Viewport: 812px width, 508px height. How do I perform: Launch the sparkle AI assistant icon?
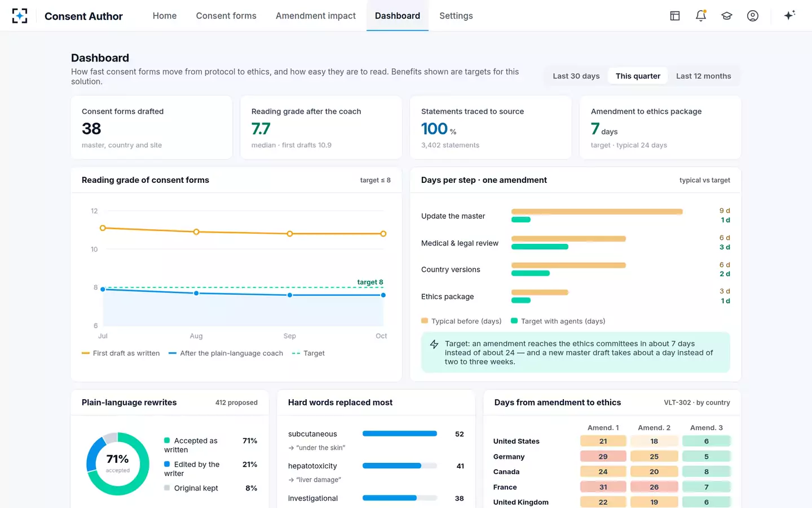(x=789, y=15)
